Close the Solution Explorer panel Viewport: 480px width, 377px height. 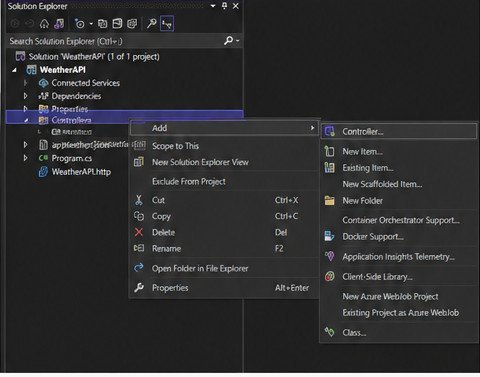[235, 6]
